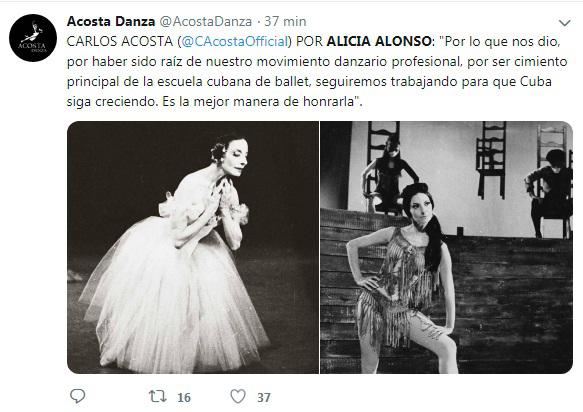Click the bold ALICIA ALONSO text

click(x=379, y=41)
